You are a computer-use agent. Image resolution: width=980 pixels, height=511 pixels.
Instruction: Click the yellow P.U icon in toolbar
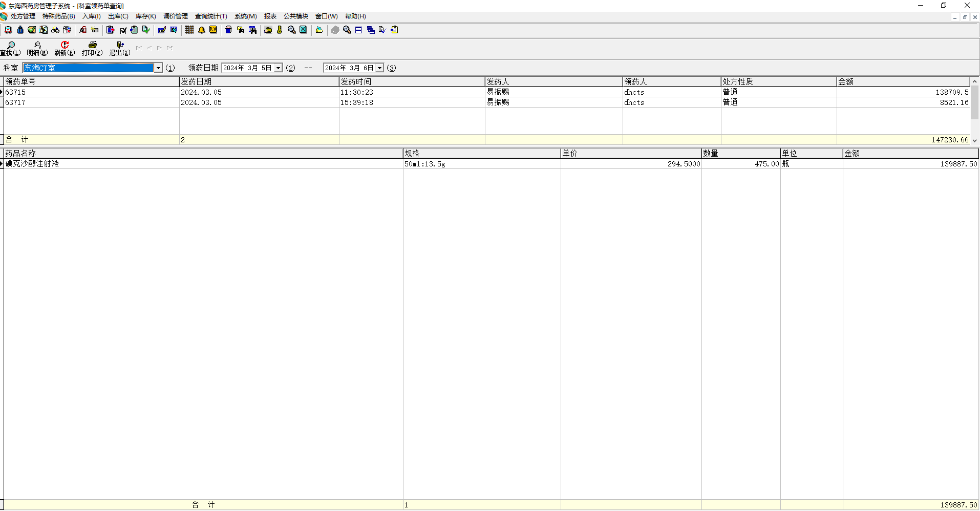[x=214, y=30]
